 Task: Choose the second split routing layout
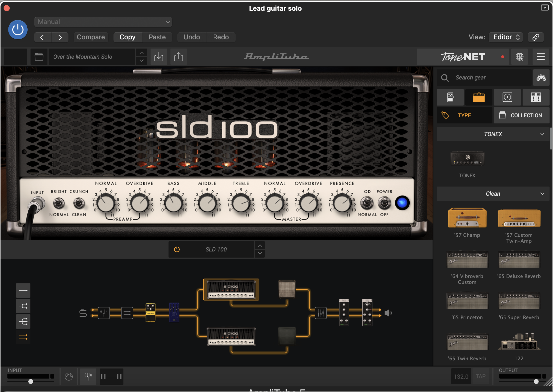pyautogui.click(x=23, y=306)
